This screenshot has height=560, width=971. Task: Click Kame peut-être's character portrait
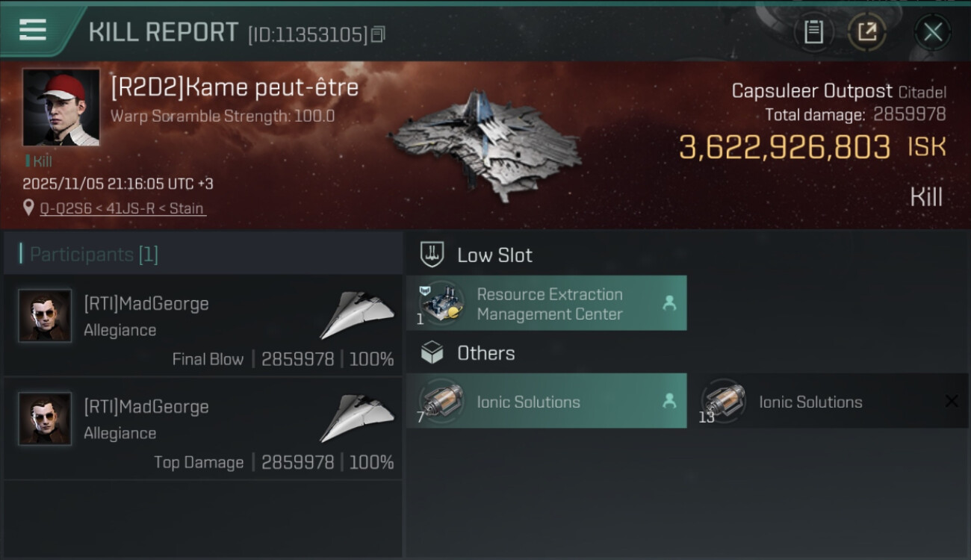61,108
